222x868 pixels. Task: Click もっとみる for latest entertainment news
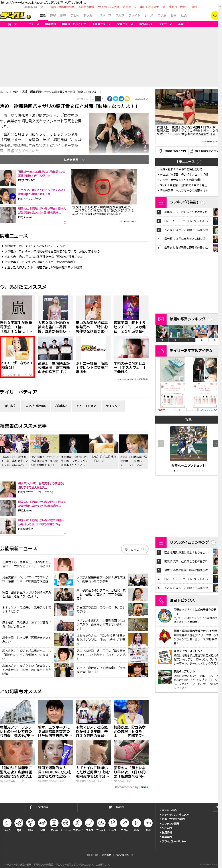click(x=134, y=549)
